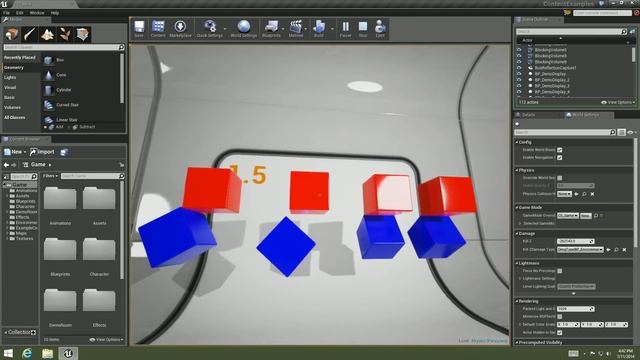
Task: Collapse the Damage section
Action: click(x=517, y=233)
